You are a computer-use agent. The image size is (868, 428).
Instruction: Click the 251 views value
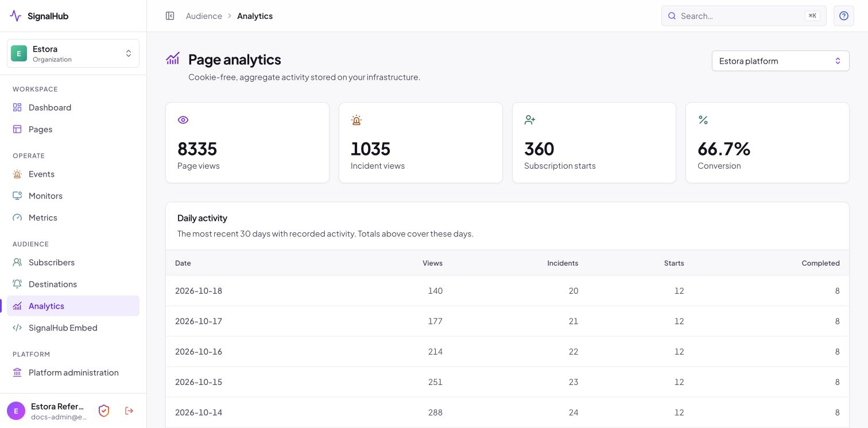[x=435, y=382]
